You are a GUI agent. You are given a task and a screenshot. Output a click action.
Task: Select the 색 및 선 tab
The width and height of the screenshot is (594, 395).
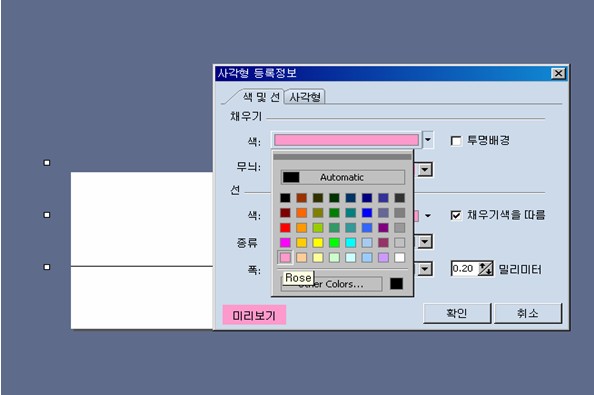click(261, 97)
